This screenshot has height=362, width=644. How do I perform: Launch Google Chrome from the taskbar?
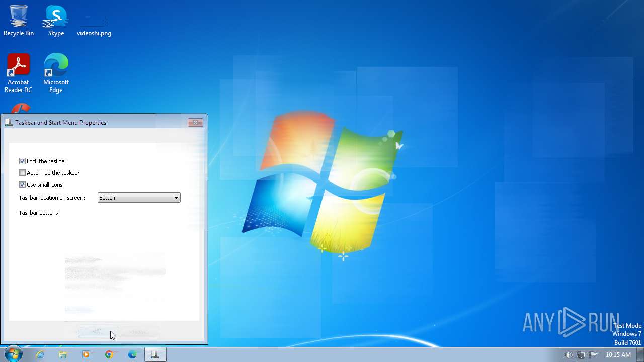[x=109, y=354]
